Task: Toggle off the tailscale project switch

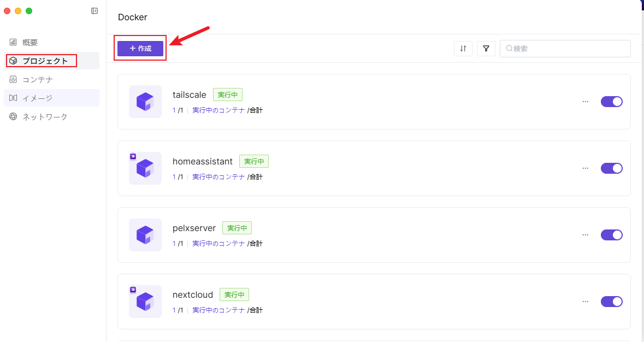Action: point(611,102)
